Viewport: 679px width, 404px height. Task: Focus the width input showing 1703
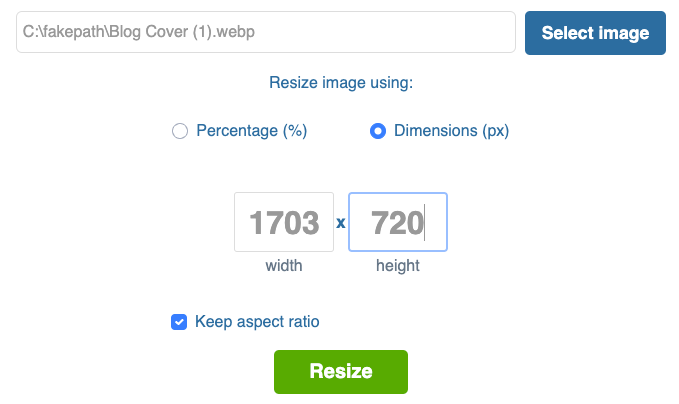pos(284,222)
